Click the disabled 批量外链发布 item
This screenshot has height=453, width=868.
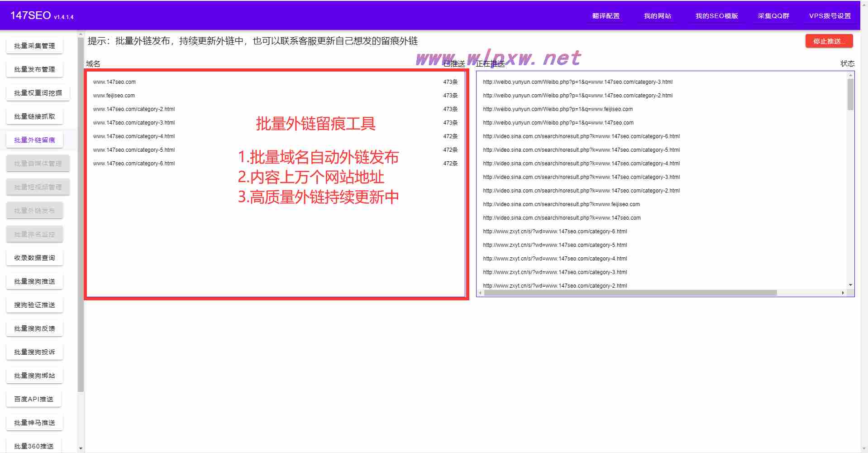point(34,211)
